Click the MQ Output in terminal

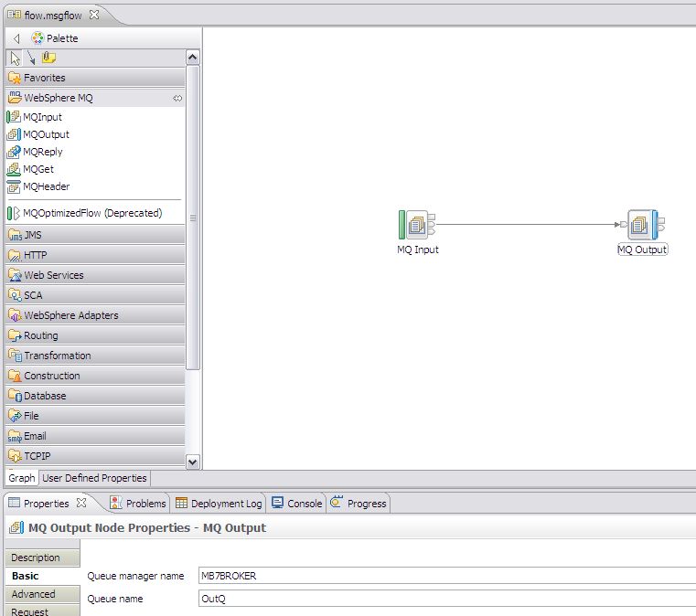(x=624, y=225)
